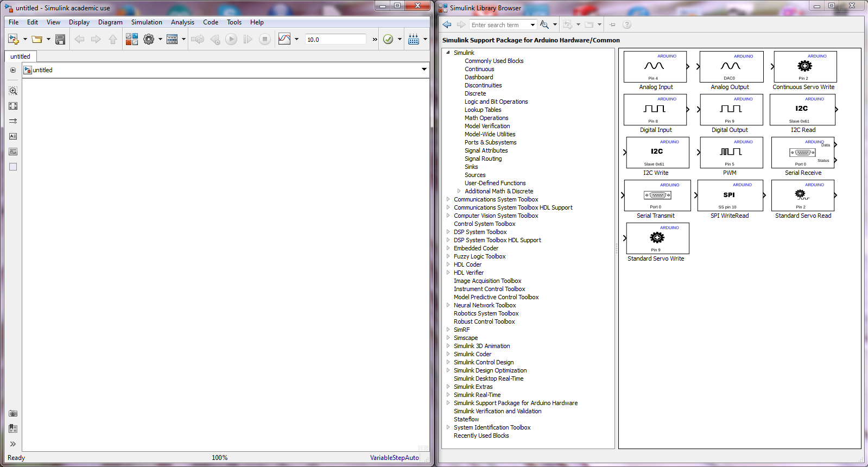Viewport: 868px width, 467px height.
Task: Click the Annotation text tool
Action: point(13,136)
